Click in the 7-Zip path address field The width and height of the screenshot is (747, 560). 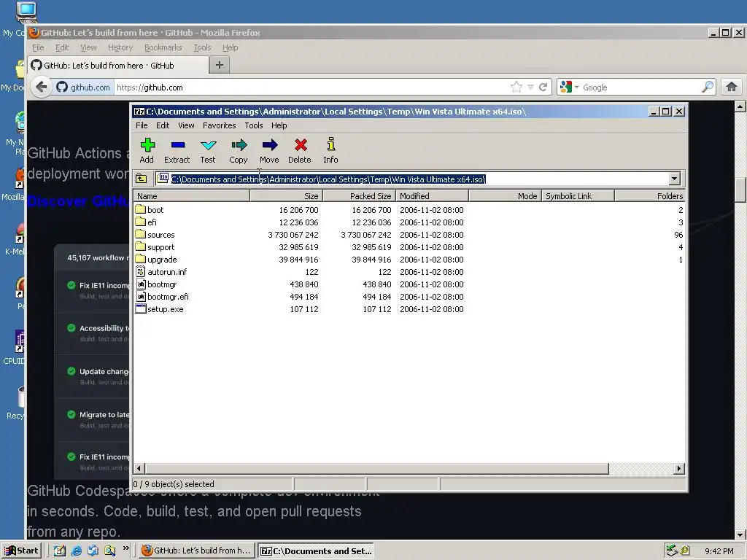click(413, 179)
